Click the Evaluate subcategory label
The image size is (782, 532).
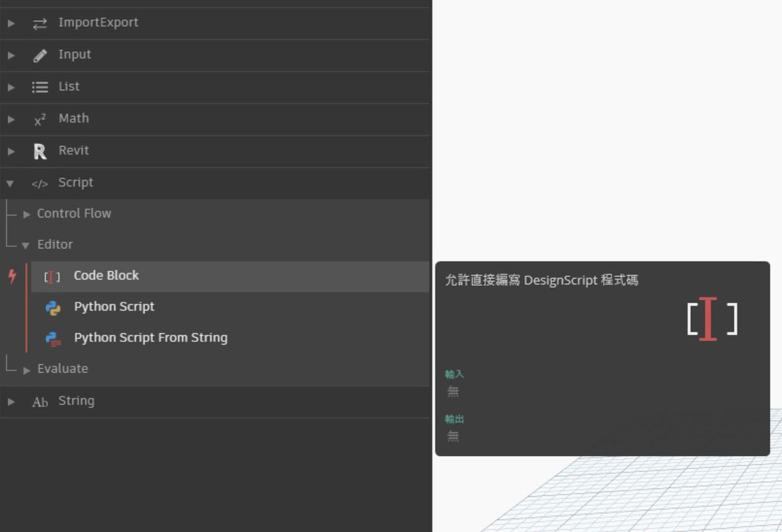[63, 368]
